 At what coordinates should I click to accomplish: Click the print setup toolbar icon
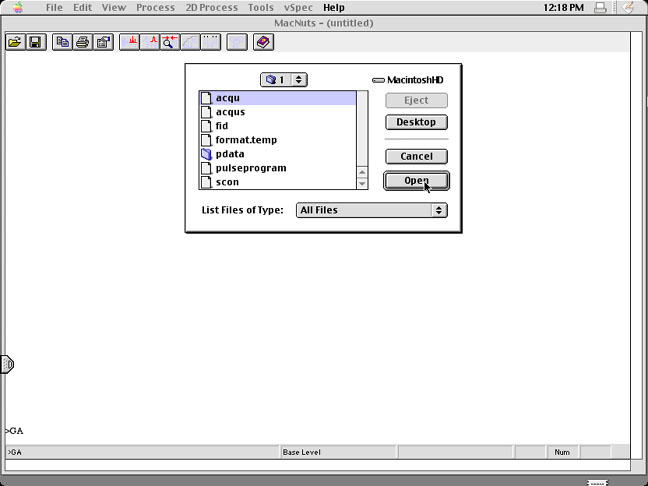103,42
